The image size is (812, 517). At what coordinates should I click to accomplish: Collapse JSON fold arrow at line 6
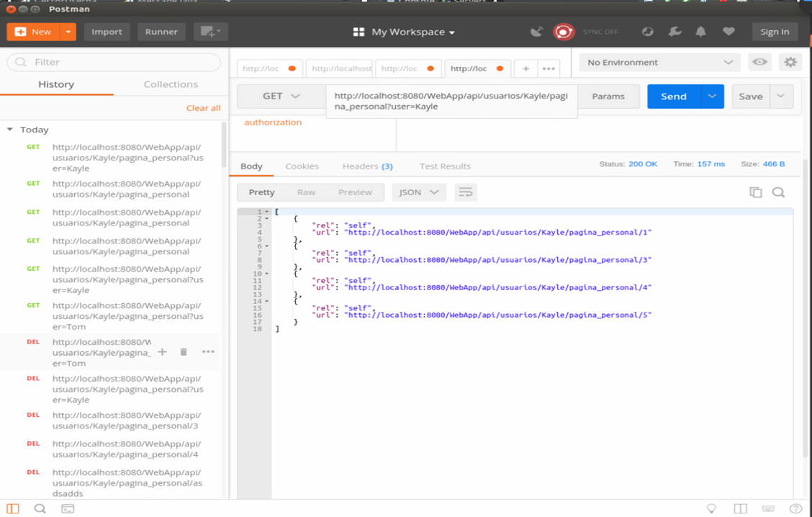pyautogui.click(x=266, y=246)
